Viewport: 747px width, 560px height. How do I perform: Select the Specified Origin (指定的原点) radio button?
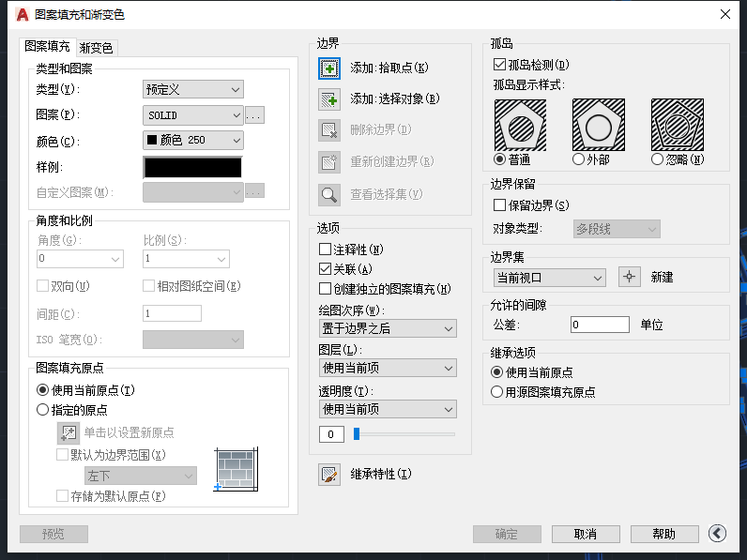(42, 409)
